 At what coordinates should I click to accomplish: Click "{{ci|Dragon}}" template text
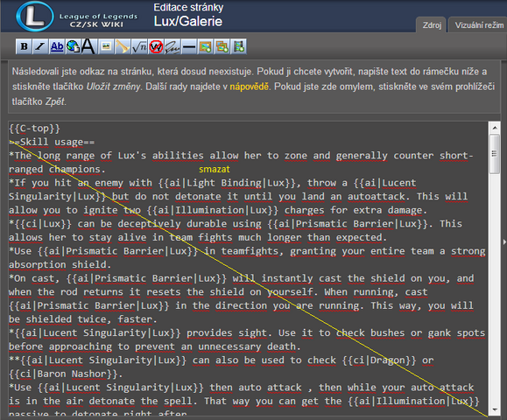tap(379, 360)
